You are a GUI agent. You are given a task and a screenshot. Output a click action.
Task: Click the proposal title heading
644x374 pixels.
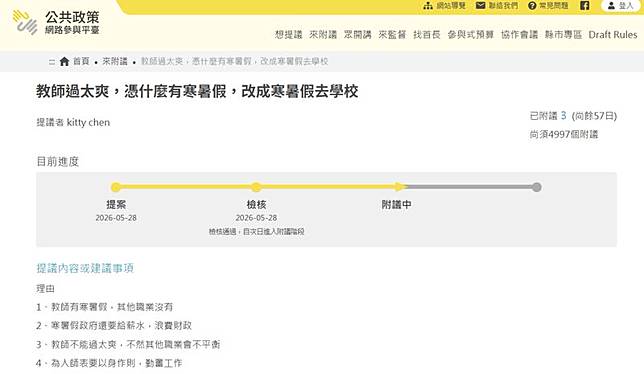[x=197, y=91]
